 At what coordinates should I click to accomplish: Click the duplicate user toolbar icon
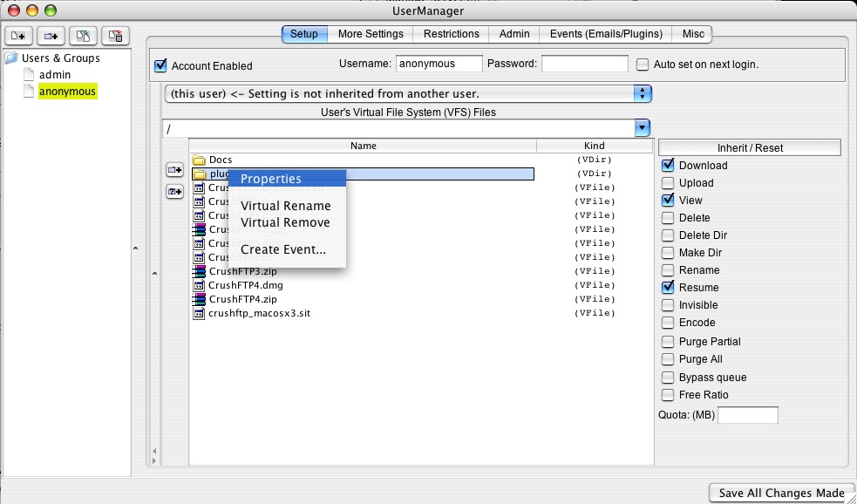tap(83, 36)
